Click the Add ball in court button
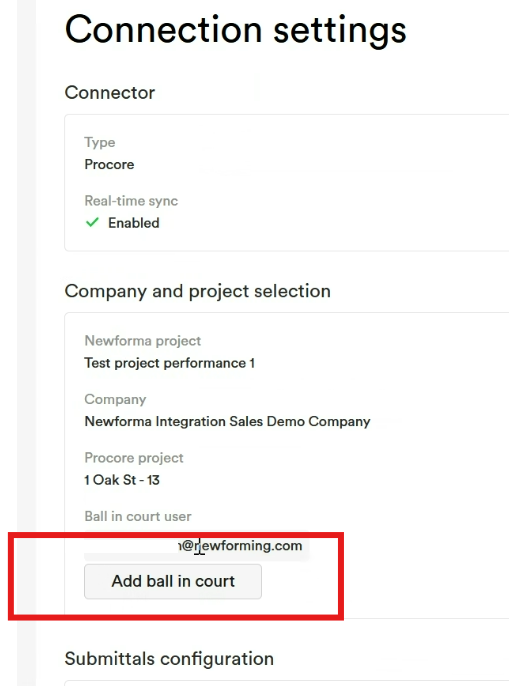Screen dimensions: 509x690 pos(173,581)
